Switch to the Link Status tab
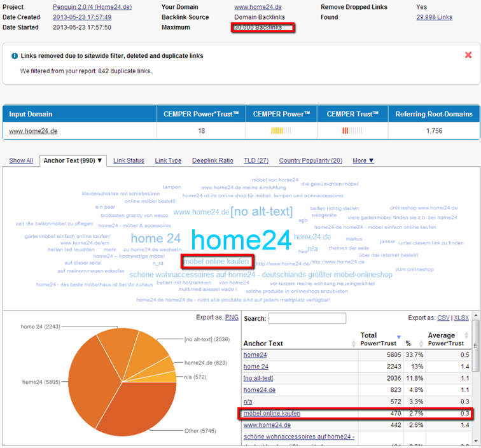 tap(129, 160)
